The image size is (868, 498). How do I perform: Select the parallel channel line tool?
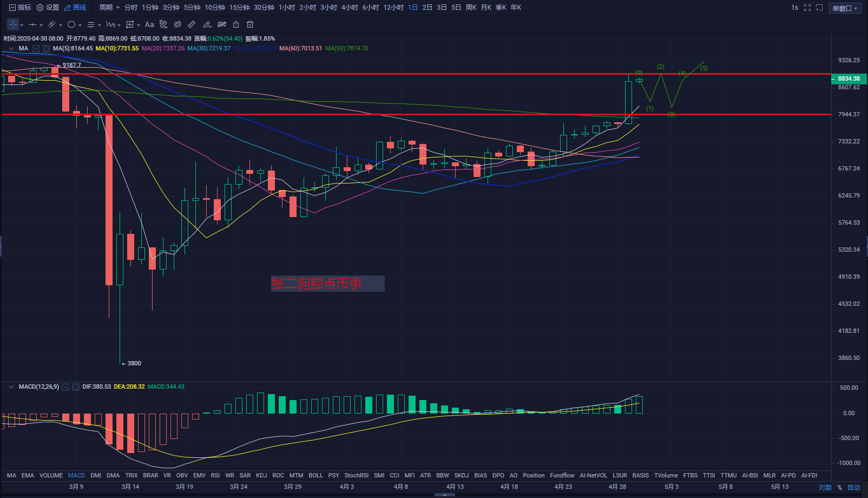pos(52,24)
